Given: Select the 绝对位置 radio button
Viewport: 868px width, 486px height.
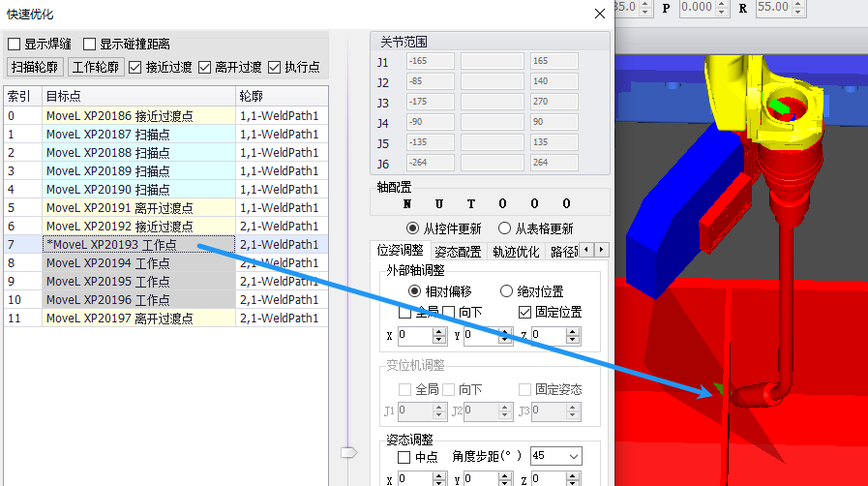Looking at the screenshot, I should 507,291.
